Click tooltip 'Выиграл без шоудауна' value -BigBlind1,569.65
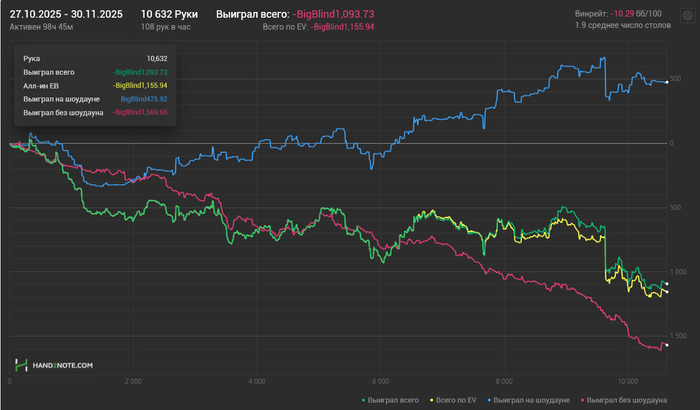Image resolution: width=700 pixels, height=410 pixels. point(140,113)
